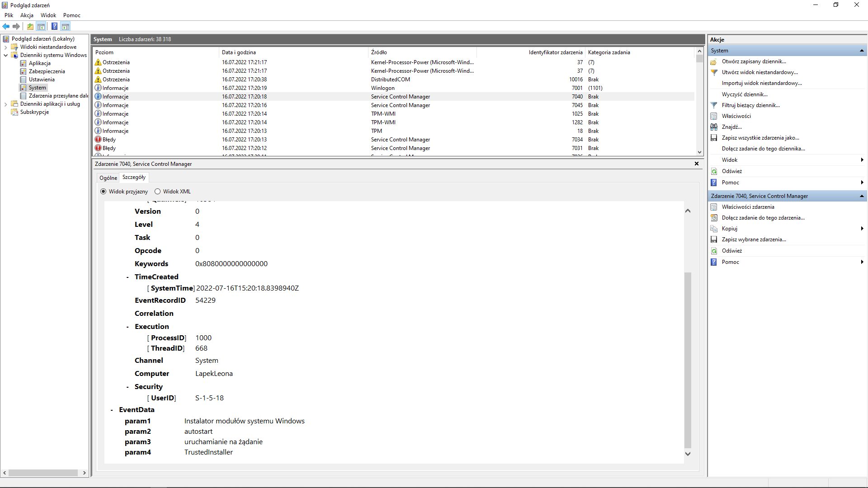This screenshot has height=488, width=868.
Task: Collapse the Dzienniki systemu Windows tree node
Action: pyautogui.click(x=5, y=55)
